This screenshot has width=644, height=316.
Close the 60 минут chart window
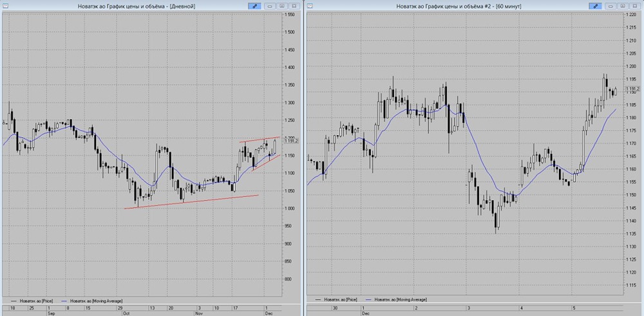tap(634, 6)
